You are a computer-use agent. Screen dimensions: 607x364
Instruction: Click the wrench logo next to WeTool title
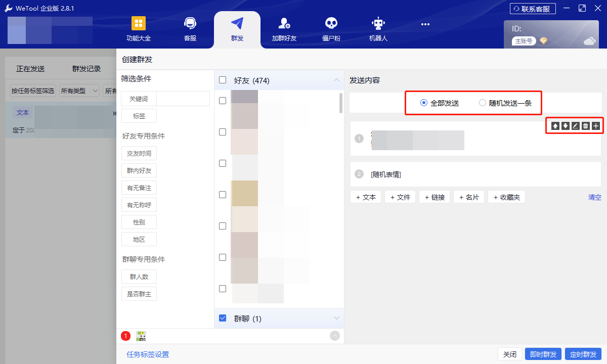pos(9,8)
